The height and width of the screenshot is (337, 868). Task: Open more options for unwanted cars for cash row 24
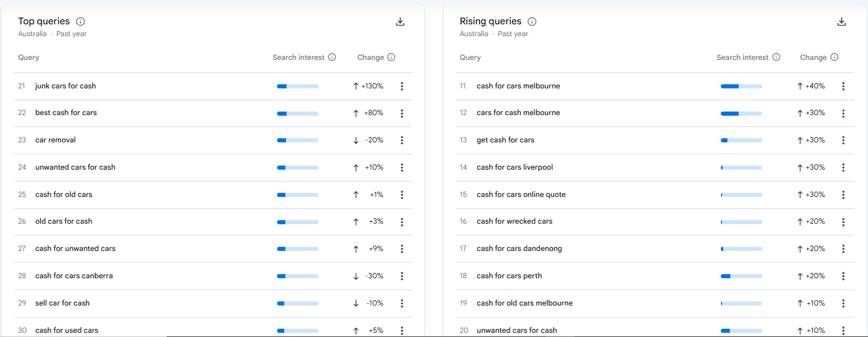(x=402, y=167)
